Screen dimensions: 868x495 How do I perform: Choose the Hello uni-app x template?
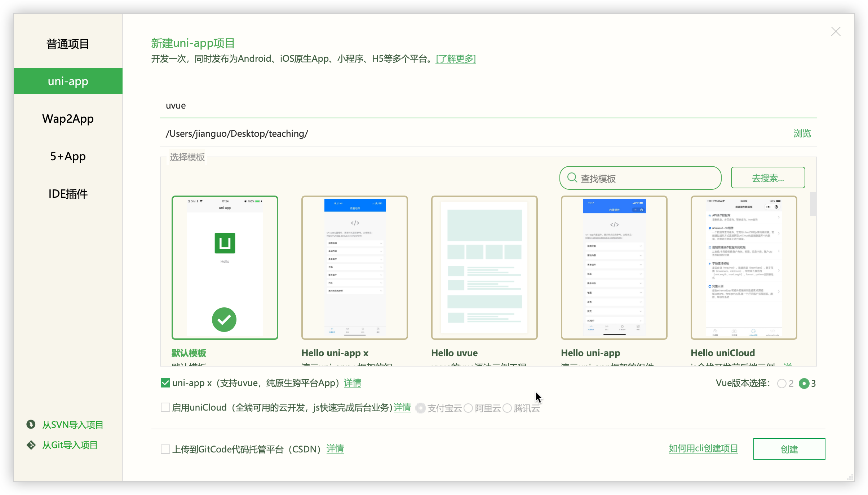(x=354, y=267)
